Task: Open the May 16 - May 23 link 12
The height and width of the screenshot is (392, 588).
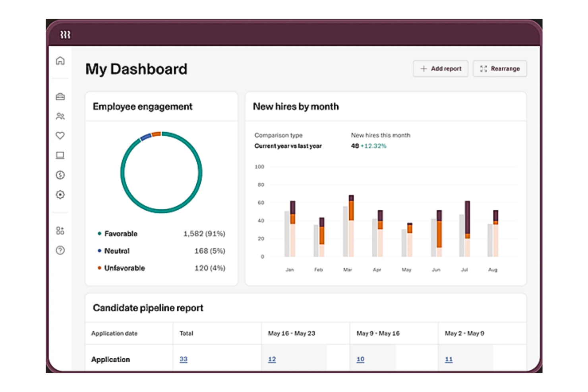Action: [x=272, y=359]
